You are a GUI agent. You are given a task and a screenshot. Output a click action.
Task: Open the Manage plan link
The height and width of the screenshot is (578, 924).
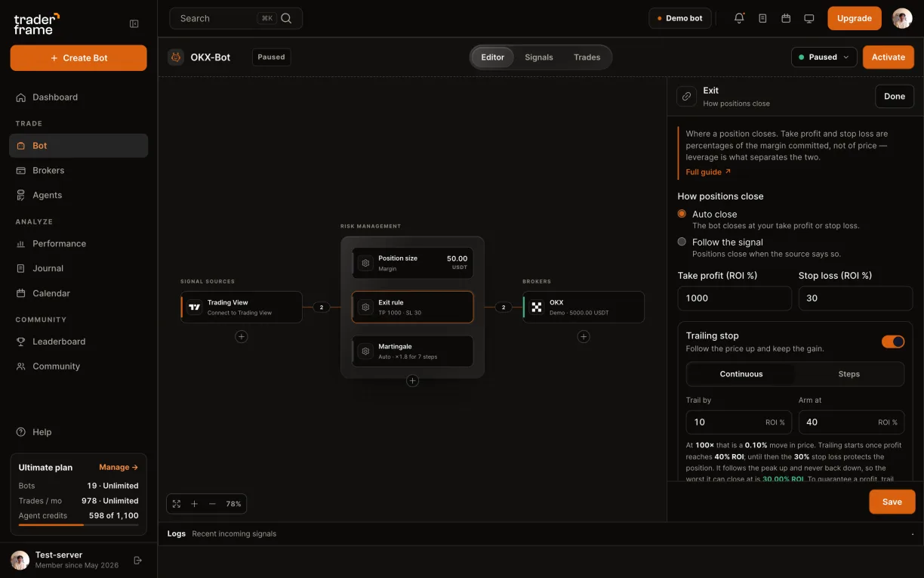[119, 468]
